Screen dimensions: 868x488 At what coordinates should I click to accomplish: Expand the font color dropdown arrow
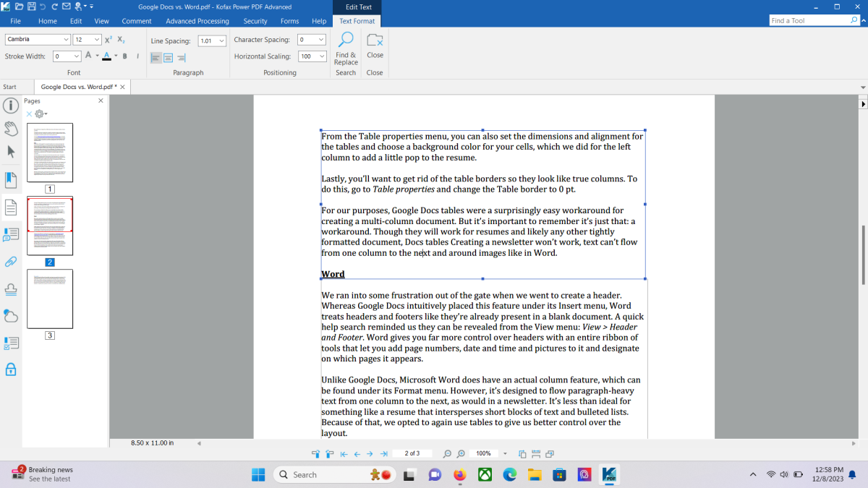(115, 56)
